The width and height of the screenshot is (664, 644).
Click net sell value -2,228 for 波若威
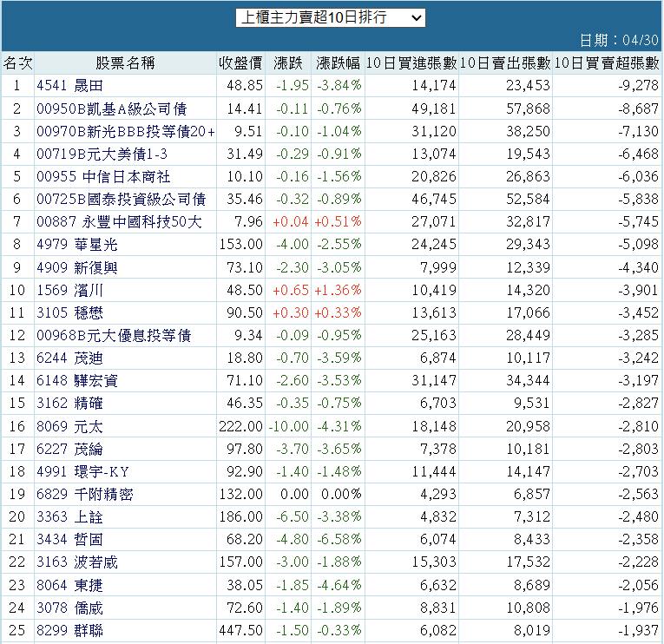tap(639, 562)
